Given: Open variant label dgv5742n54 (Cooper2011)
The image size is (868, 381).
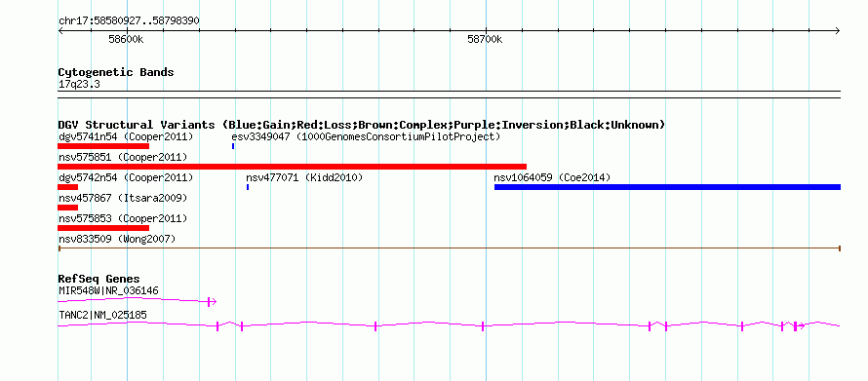Looking at the screenshot, I should pos(126,178).
